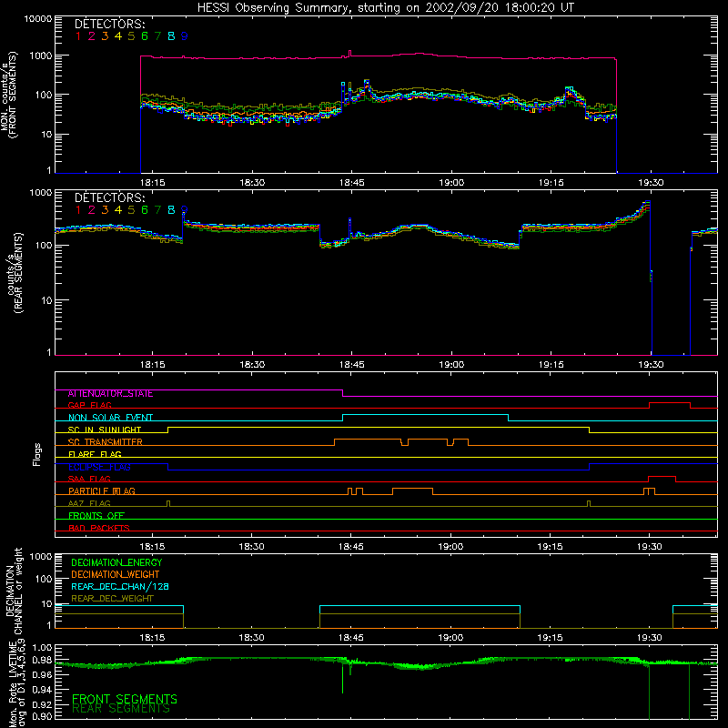Click green detector 6 in rear segments legend

pos(145,210)
